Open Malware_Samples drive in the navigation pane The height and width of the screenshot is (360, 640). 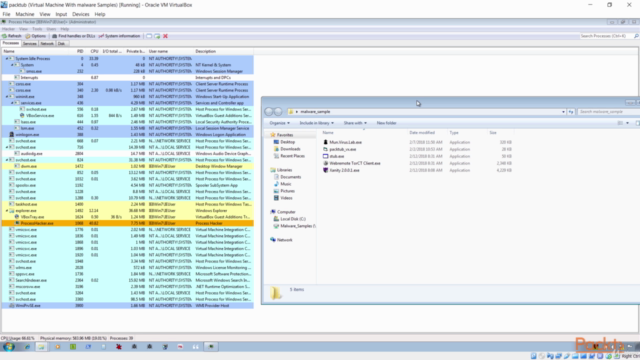pyautogui.click(x=294, y=226)
